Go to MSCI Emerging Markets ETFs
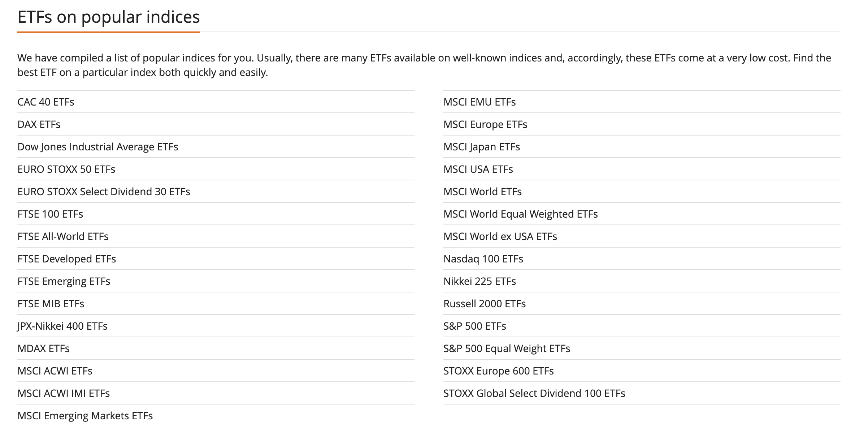The height and width of the screenshot is (428, 868). click(85, 416)
